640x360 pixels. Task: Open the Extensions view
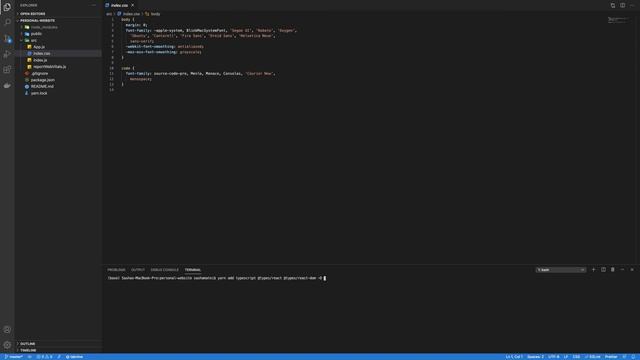coord(7,70)
